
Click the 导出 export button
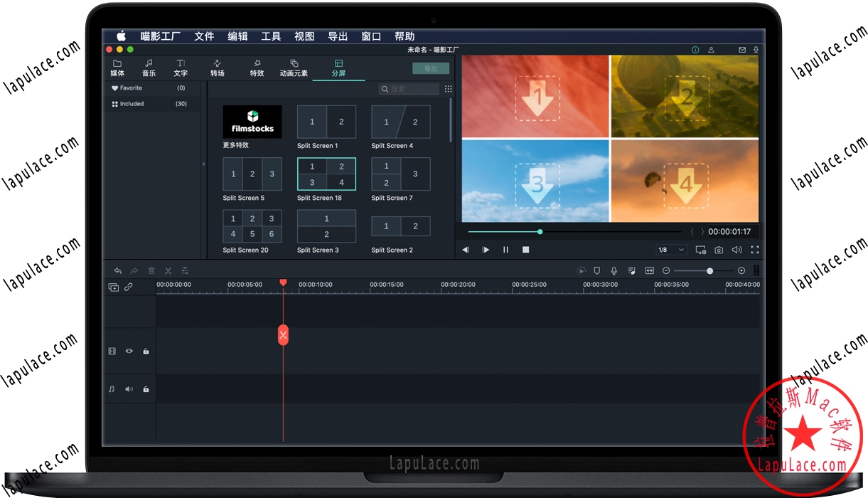tap(431, 68)
